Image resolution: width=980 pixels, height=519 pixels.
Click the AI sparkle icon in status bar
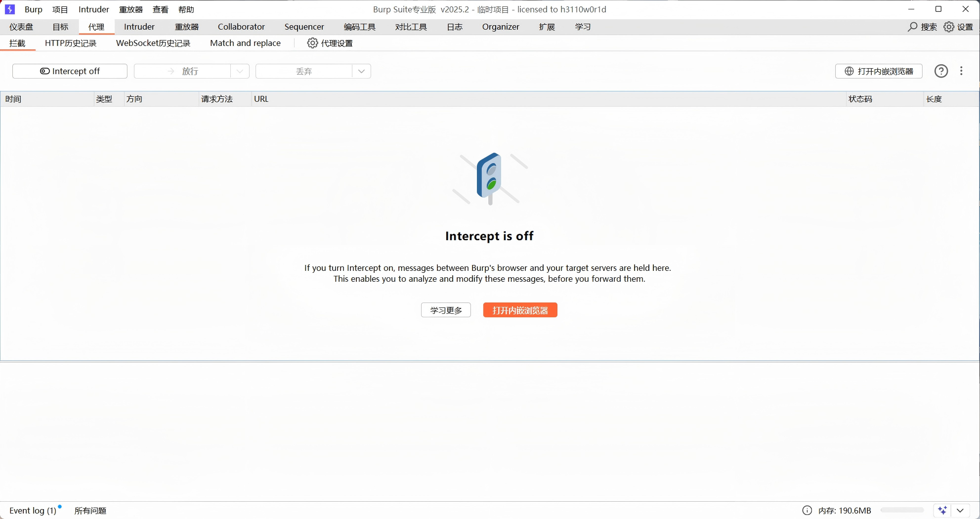pos(942,510)
